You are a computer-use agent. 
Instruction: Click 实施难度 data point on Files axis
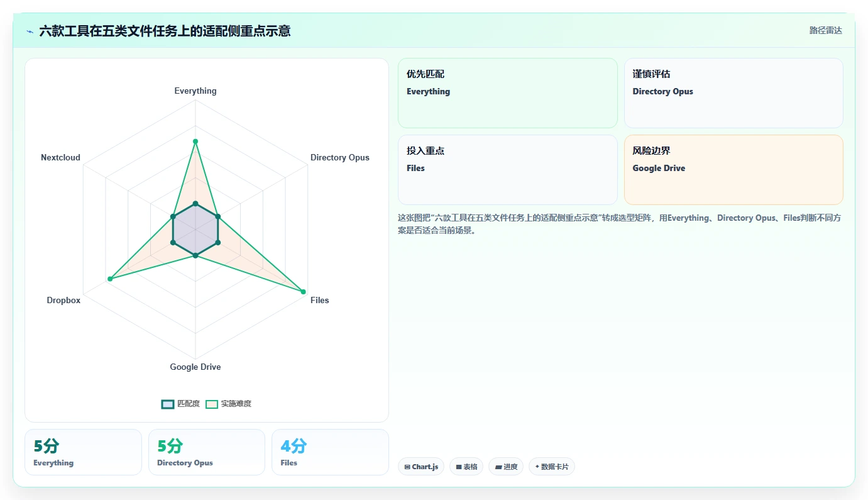(303, 291)
